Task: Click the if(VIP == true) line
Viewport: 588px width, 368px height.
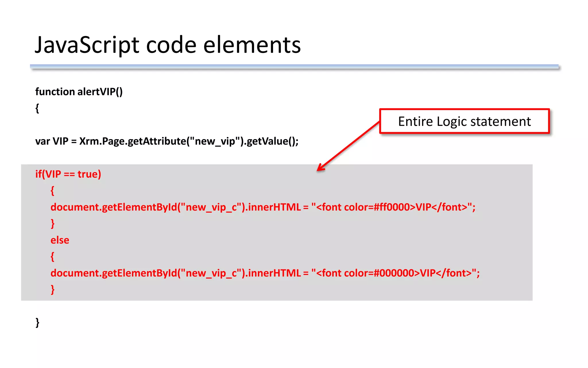Action: (x=68, y=174)
